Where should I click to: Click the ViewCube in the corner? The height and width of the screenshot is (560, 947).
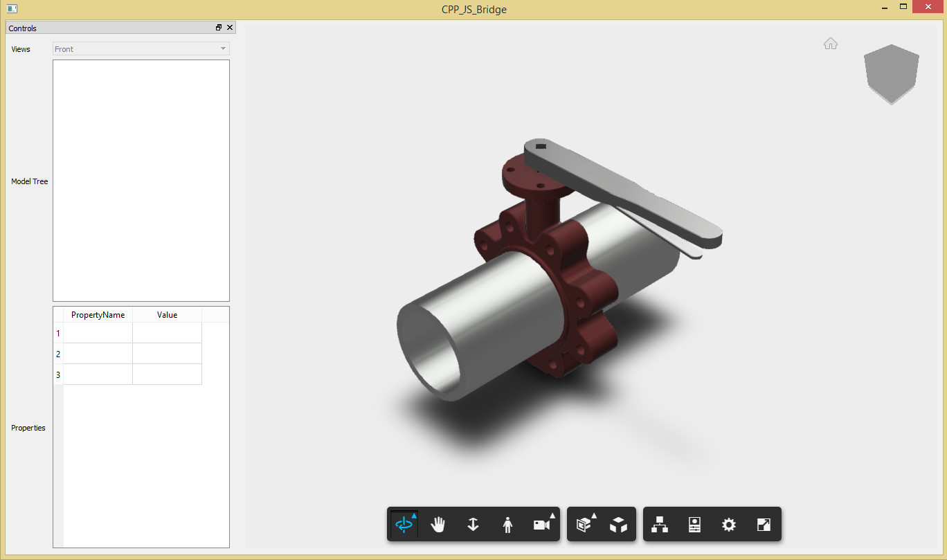[892, 74]
